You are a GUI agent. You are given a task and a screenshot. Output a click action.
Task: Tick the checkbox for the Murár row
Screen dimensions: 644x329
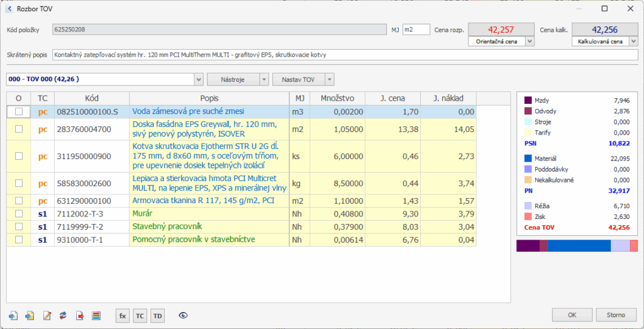coord(19,214)
